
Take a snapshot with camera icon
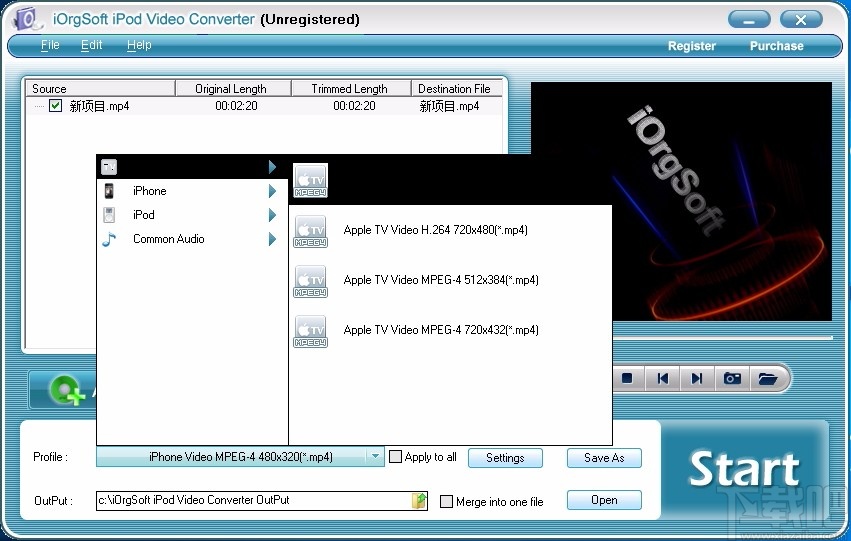coord(732,378)
